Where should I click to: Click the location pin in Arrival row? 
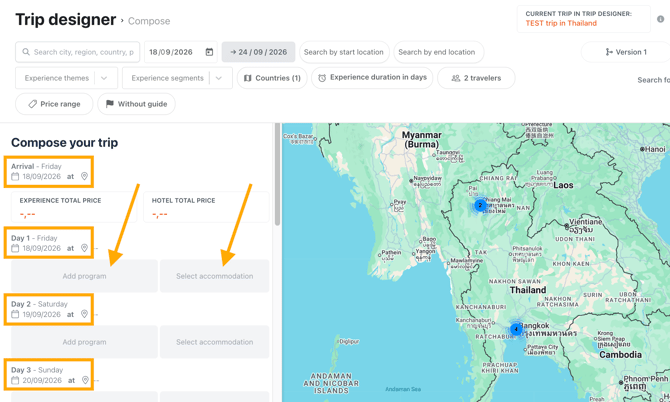point(84,176)
